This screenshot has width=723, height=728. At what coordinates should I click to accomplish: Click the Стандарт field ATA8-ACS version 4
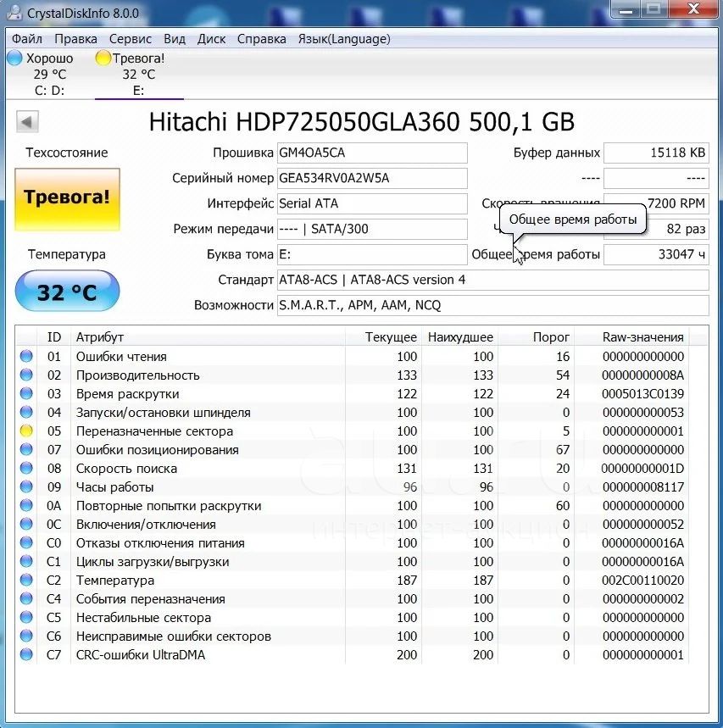coord(492,280)
